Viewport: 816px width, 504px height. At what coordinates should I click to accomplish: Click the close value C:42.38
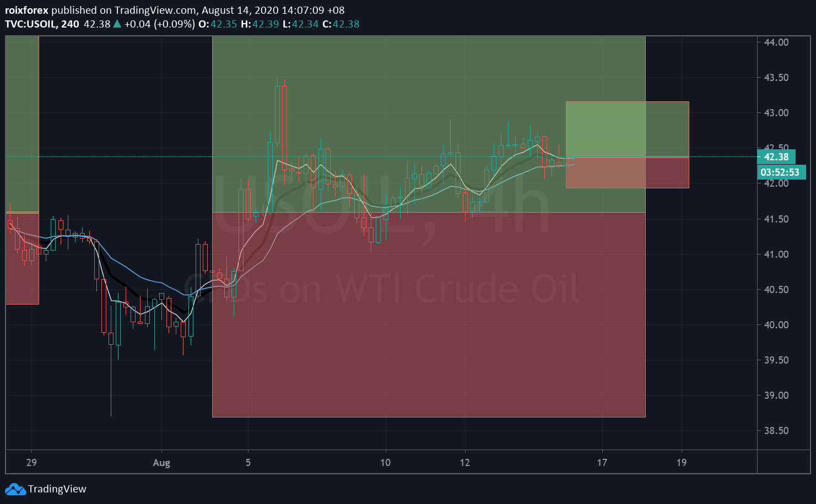(341, 24)
